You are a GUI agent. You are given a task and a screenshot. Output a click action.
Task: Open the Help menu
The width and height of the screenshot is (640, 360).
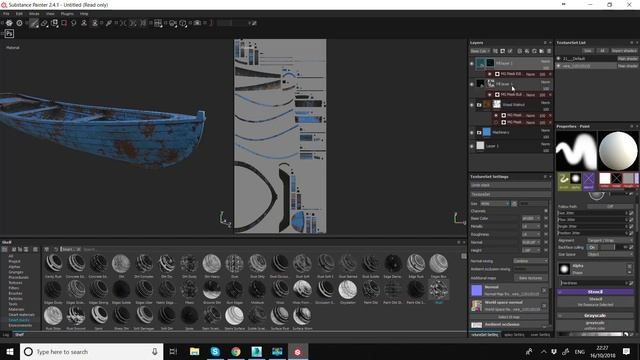point(84,13)
